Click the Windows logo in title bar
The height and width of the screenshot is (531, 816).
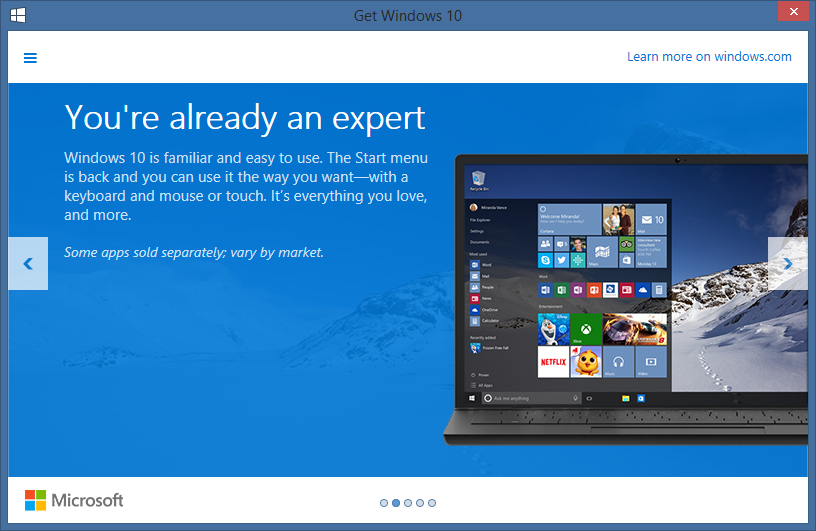(x=18, y=15)
